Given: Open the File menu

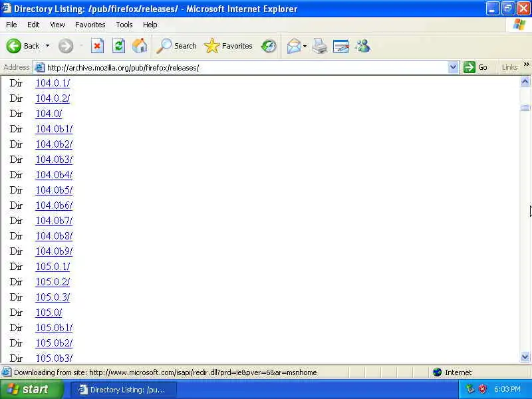Looking at the screenshot, I should [11, 25].
